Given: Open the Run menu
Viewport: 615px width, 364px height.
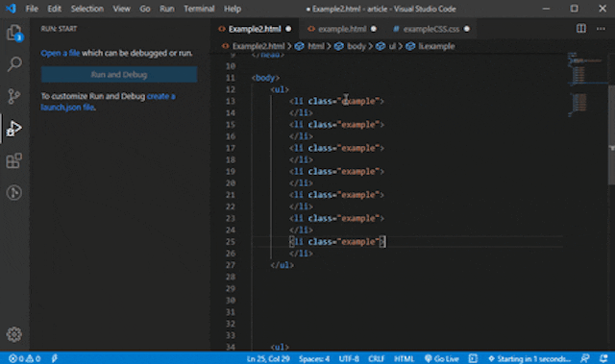Looking at the screenshot, I should (166, 9).
